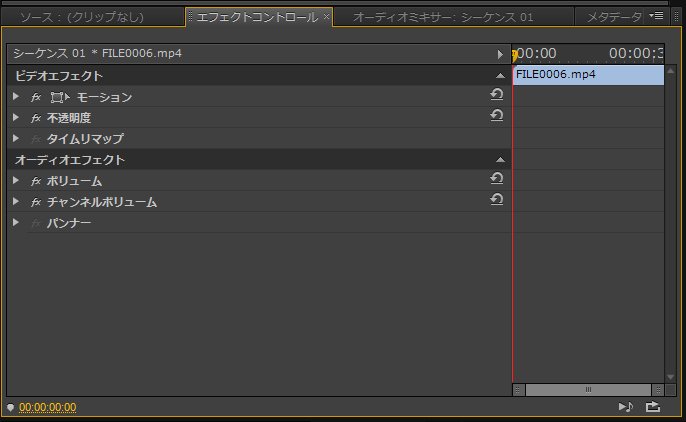The height and width of the screenshot is (422, 686).
Task: Click the dimmed fx icon beside パンナー
Action: click(36, 223)
